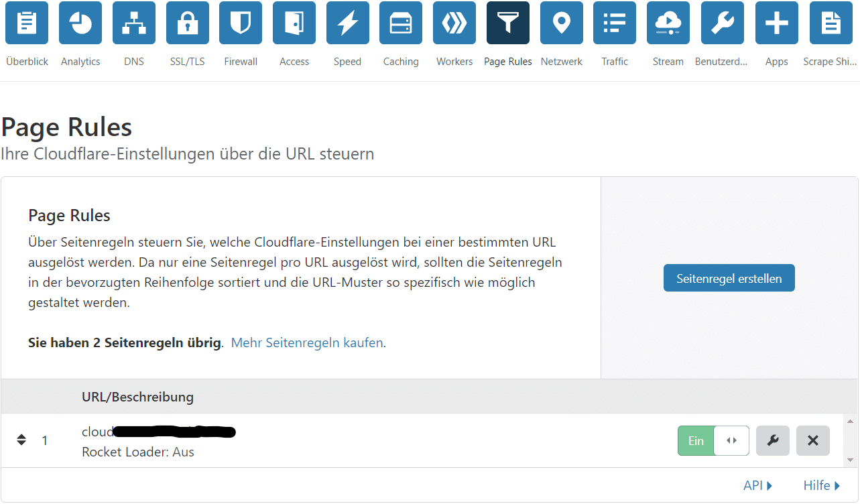The image size is (860, 504).
Task: Click the URL/Beschreibung column header
Action: tap(137, 397)
